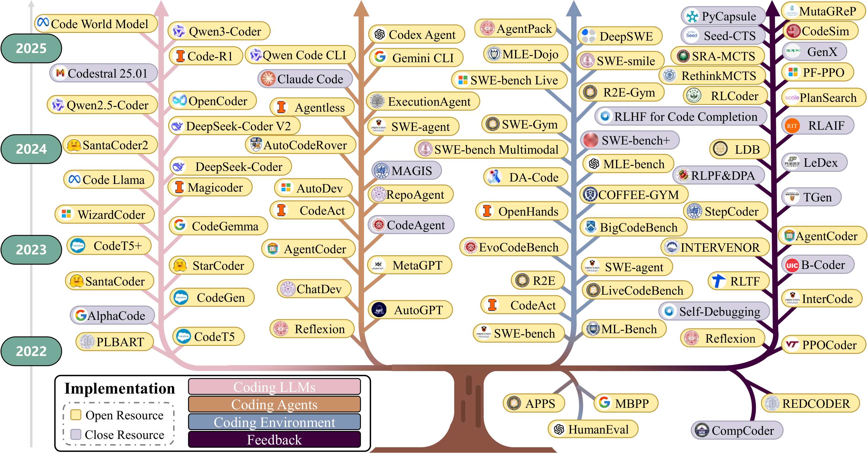Viewport: 868px width, 454px height.
Task: Click the Salesforce cloud logo on CodeGen
Action: tap(181, 298)
